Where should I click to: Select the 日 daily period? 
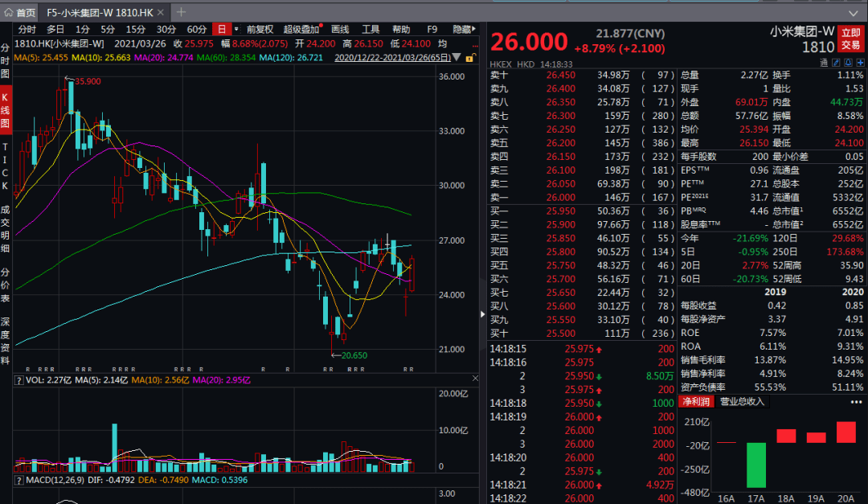(x=222, y=30)
